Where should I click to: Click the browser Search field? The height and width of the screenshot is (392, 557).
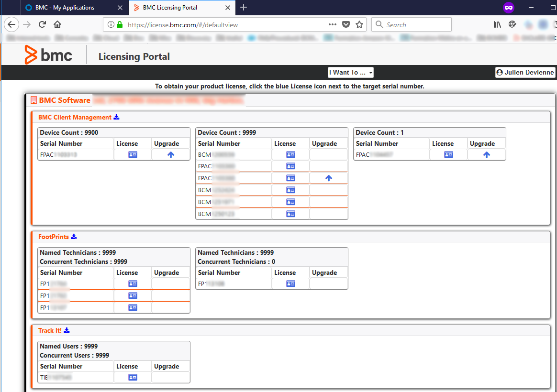coord(412,24)
